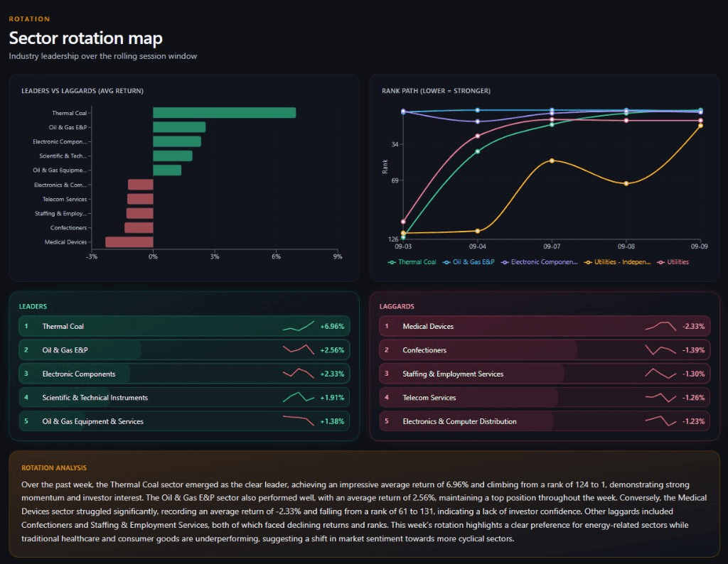Viewport: 728px width, 564px height.
Task: Click the 09-08 date axis label
Action: tap(626, 246)
